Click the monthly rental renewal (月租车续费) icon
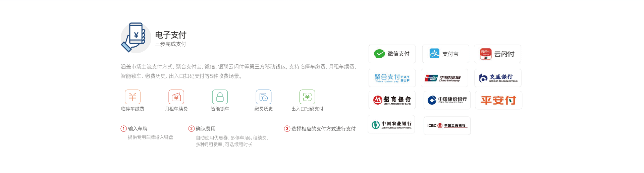This screenshot has width=644, height=173. [x=176, y=97]
